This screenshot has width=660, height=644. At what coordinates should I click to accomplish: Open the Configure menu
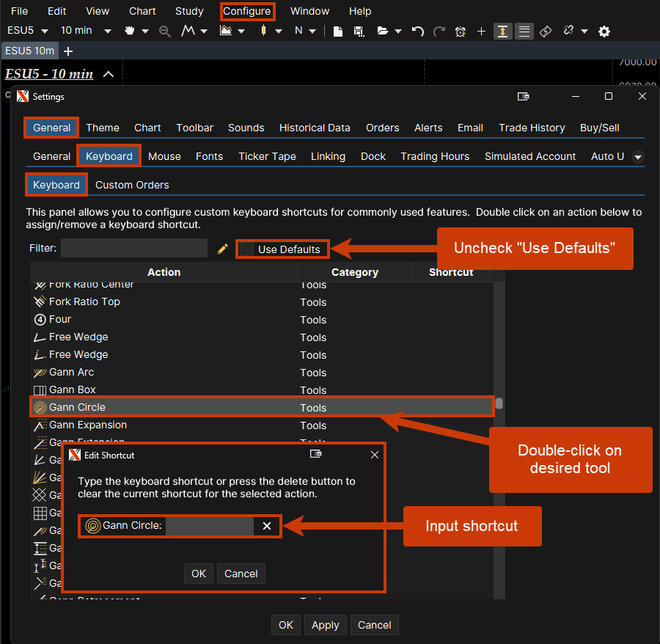pos(246,11)
